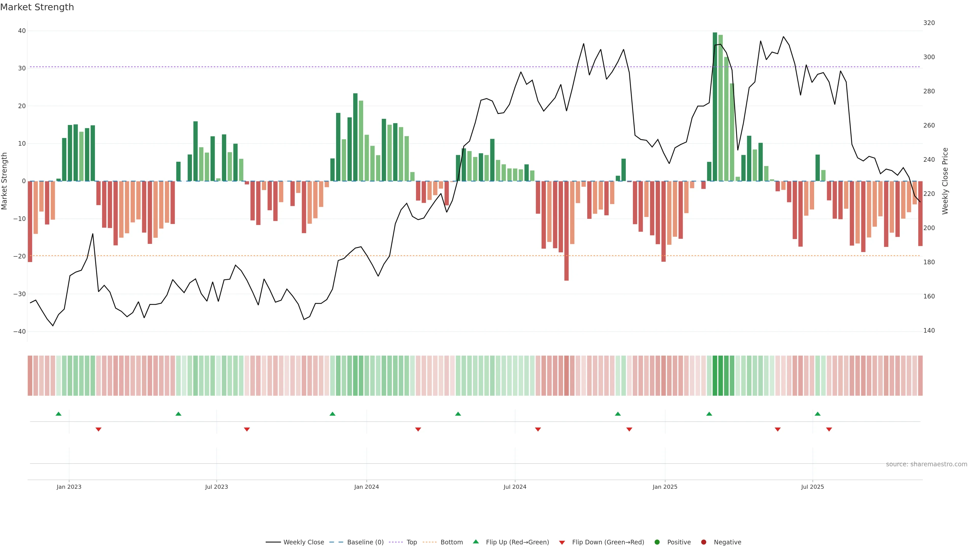
Task: Click the Jan 2024 x-axis label
Action: point(366,487)
